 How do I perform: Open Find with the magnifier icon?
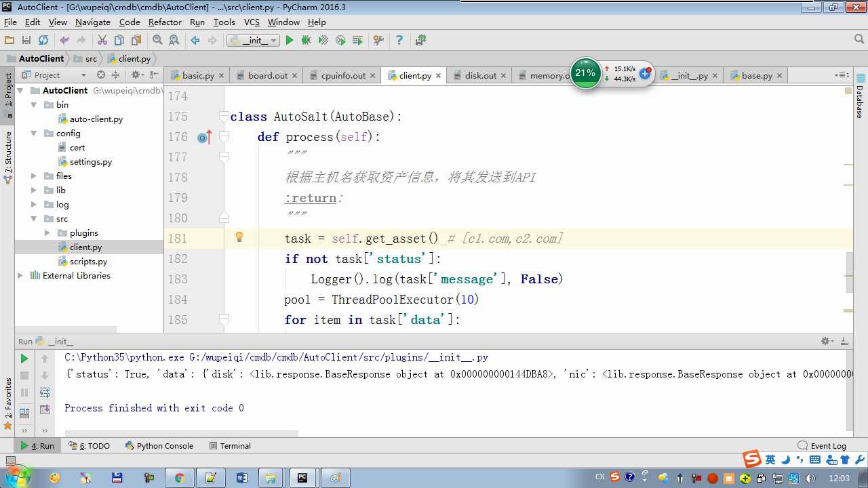pyautogui.click(x=157, y=41)
